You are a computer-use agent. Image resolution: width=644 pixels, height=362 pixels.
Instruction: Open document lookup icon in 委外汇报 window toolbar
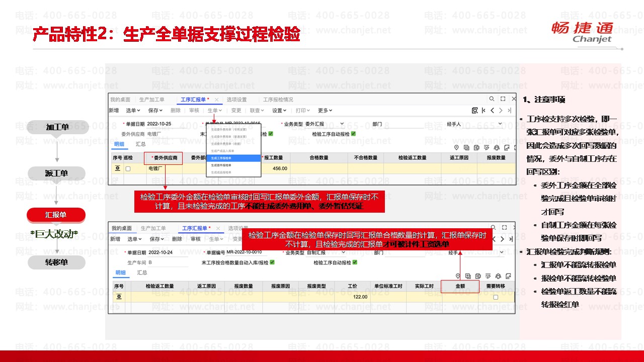pos(475,111)
